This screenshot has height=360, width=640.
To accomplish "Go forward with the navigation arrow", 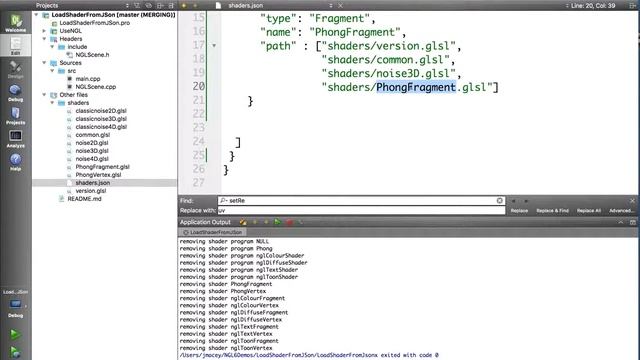I will point(196,6).
